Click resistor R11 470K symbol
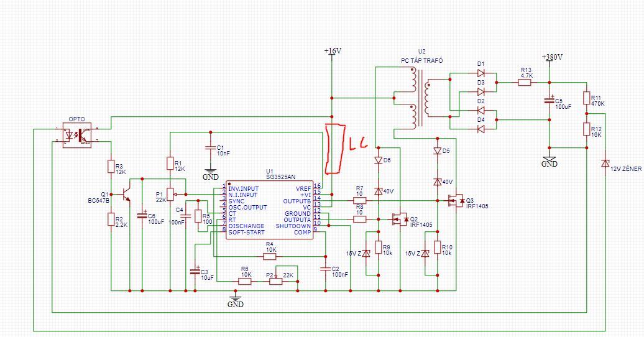 (x=587, y=99)
